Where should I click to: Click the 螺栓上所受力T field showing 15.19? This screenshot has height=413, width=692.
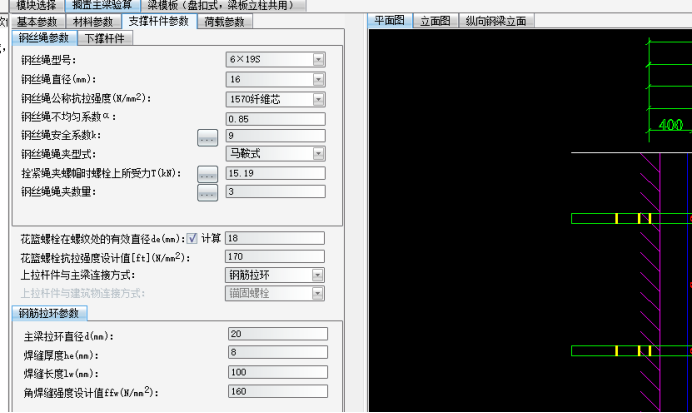pyautogui.click(x=276, y=173)
